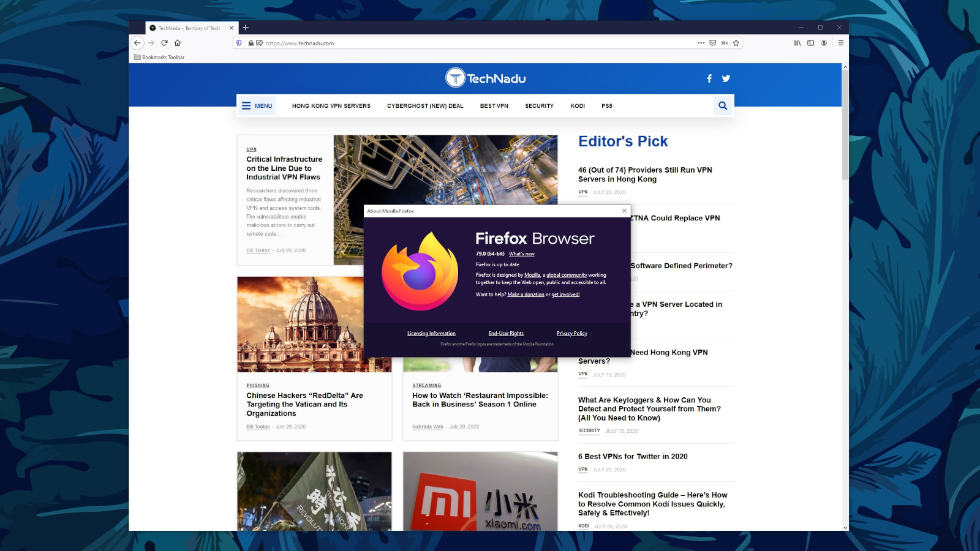Open TechNadu's Twitter page icon
This screenshot has width=980, height=551.
(x=726, y=78)
